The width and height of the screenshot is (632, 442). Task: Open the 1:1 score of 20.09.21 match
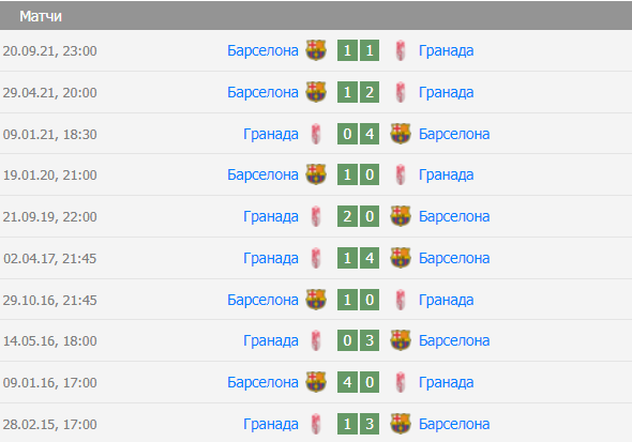(358, 51)
